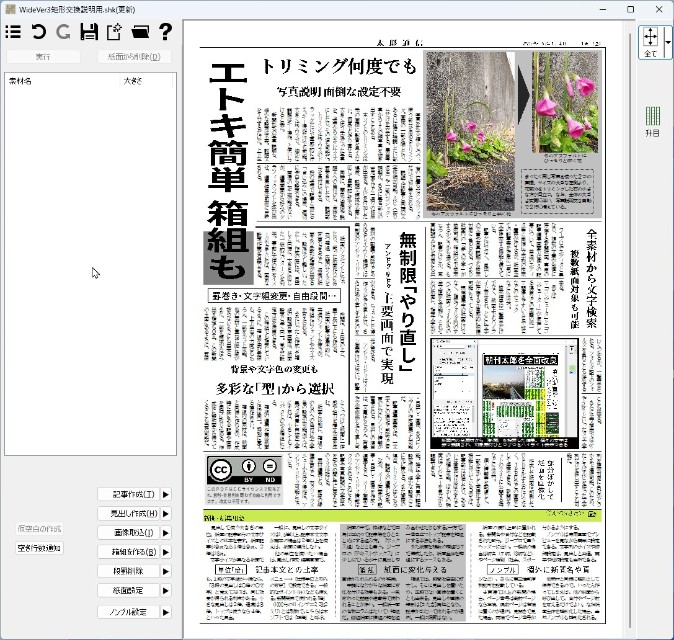Click the 箱組を作る(B) button
The image size is (674, 640).
coord(134,552)
